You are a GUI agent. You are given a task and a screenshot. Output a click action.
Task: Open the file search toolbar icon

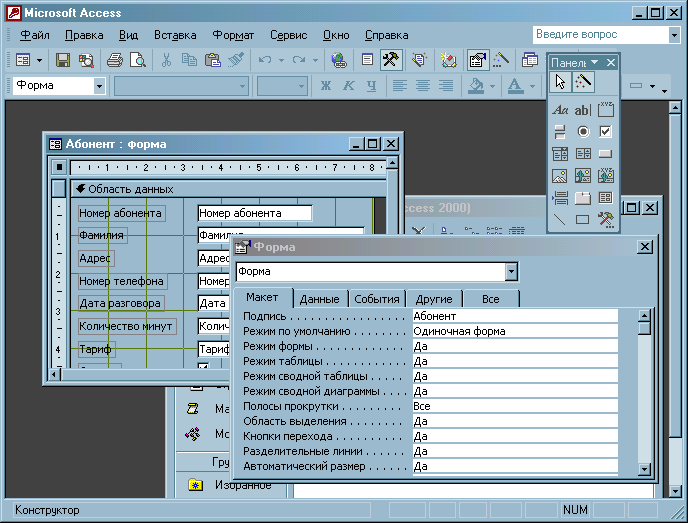86,60
